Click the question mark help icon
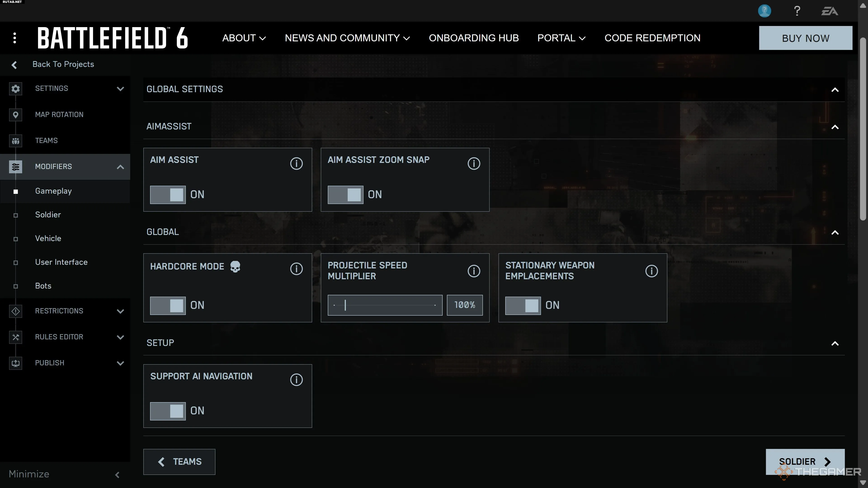The image size is (868, 488). click(797, 11)
